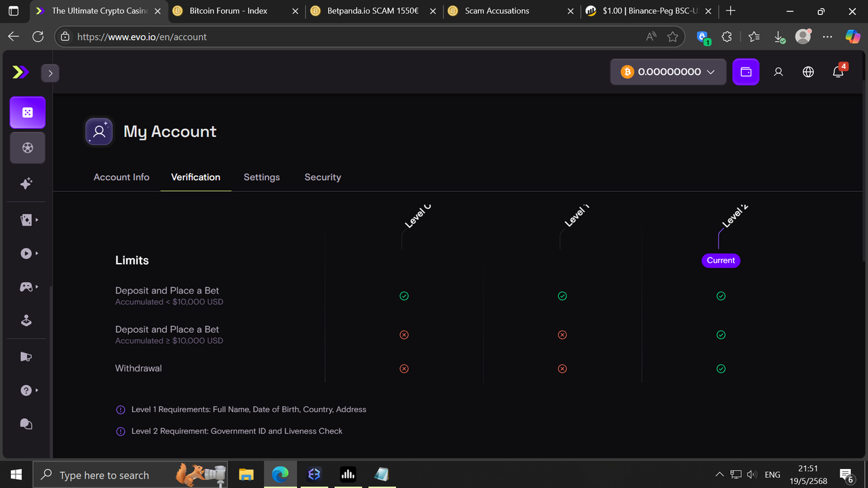Open the slots reel section in sidebar
The height and width of the screenshot is (488, 868).
click(27, 148)
